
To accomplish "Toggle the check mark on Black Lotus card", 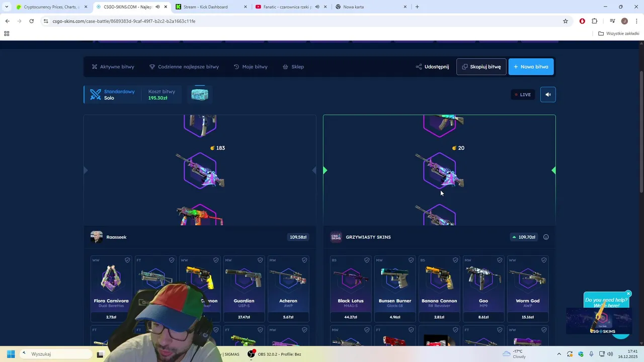I will click(x=367, y=260).
